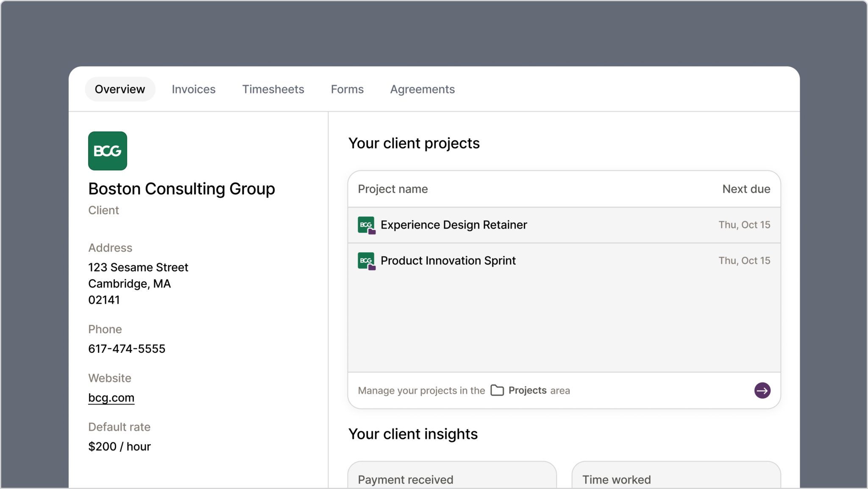This screenshot has height=489, width=868.
Task: Click the Project name column header
Action: point(393,189)
